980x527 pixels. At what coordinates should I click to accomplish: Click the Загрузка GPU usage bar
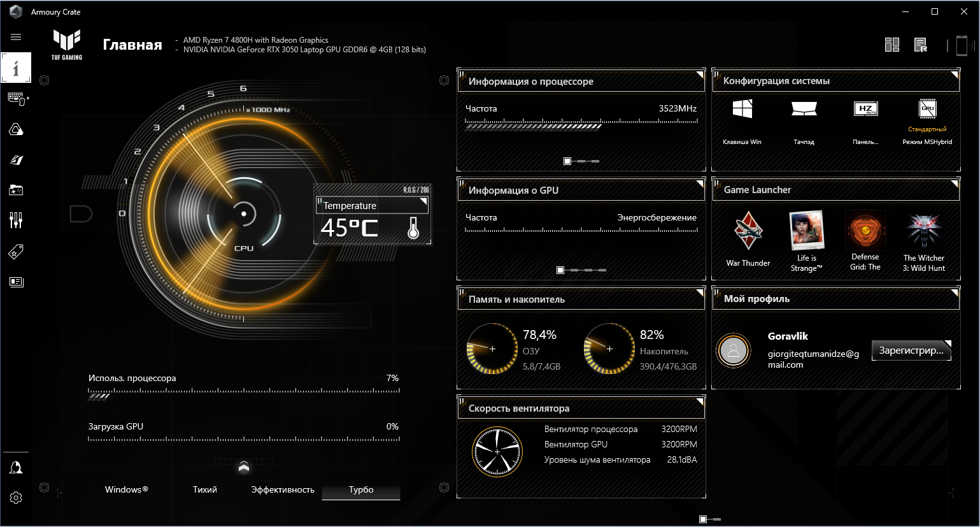click(x=244, y=440)
